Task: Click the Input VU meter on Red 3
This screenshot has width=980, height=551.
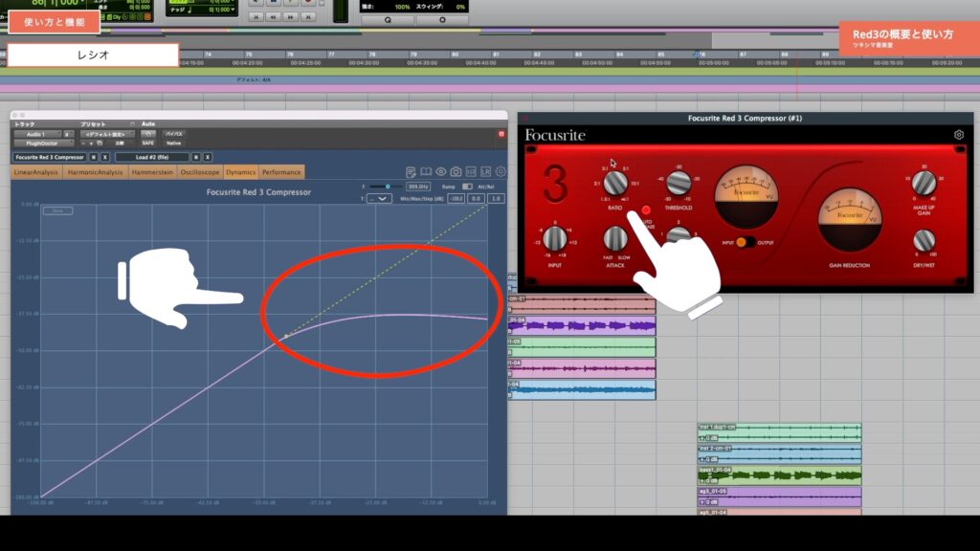Action: pyautogui.click(x=746, y=196)
